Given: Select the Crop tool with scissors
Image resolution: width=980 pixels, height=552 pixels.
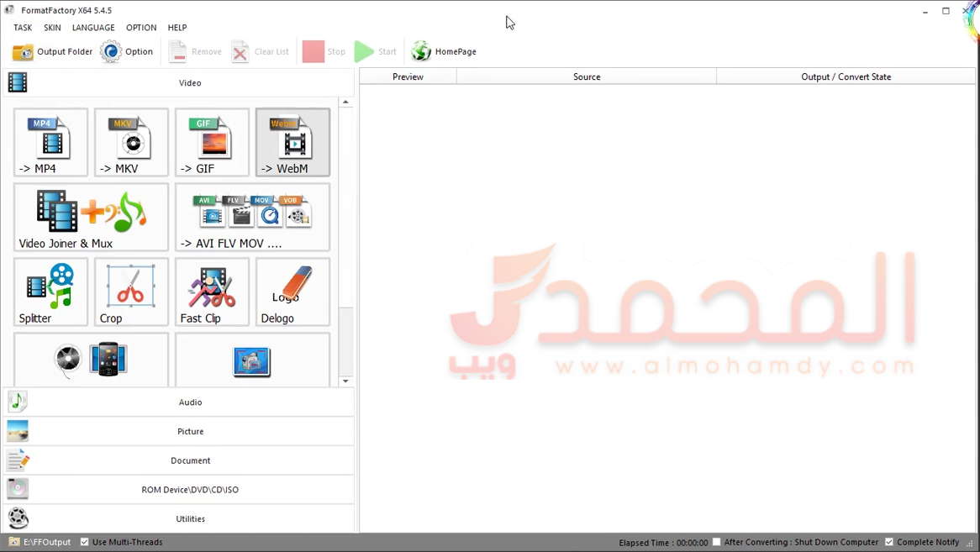Looking at the screenshot, I should pos(131,292).
